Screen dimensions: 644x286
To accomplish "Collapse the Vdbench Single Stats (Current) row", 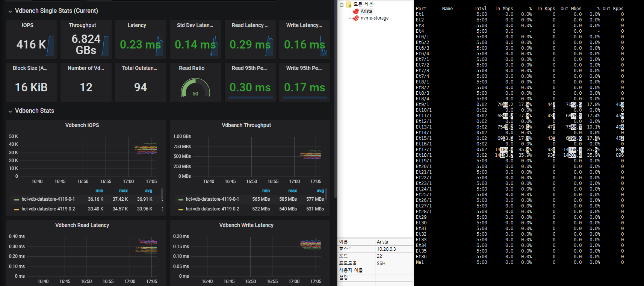I will pos(10,11).
